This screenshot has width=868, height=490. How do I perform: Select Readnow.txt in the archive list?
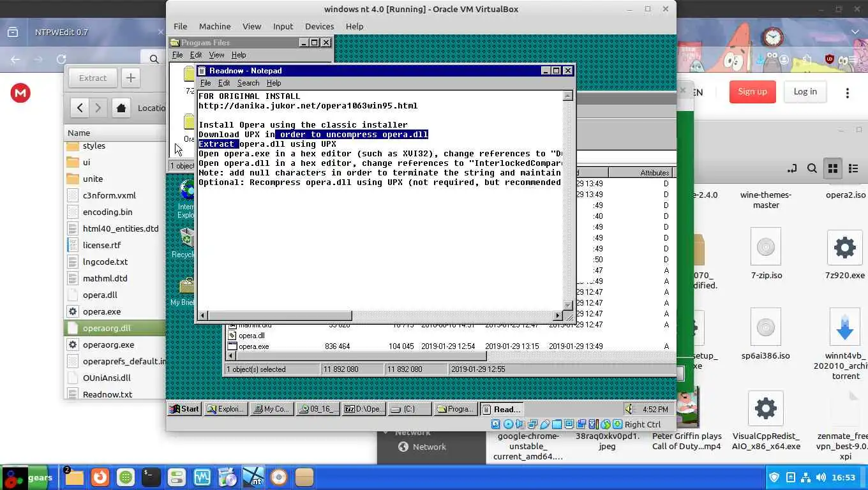pos(115,394)
